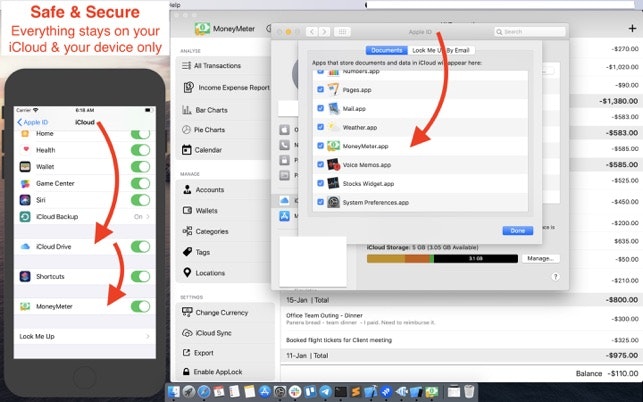
Task: Open Telegram from the Dock
Action: (326, 392)
